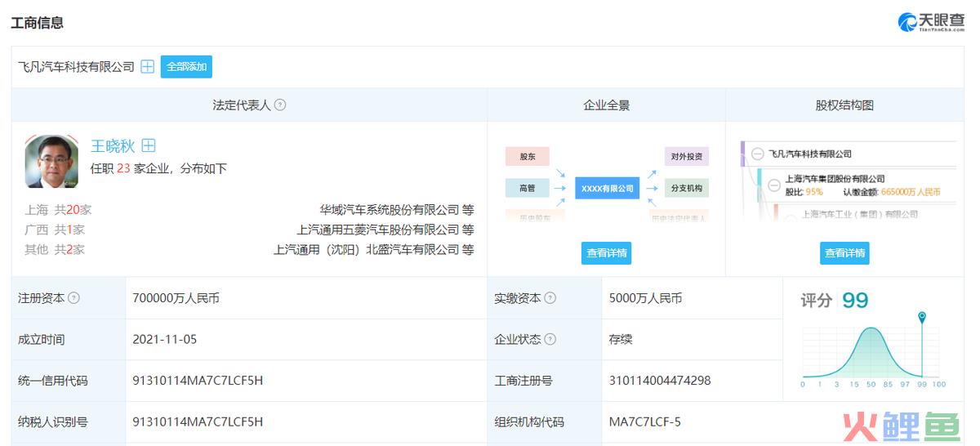
Task: Select 纳税人识别号 value in last row
Action: point(198,421)
